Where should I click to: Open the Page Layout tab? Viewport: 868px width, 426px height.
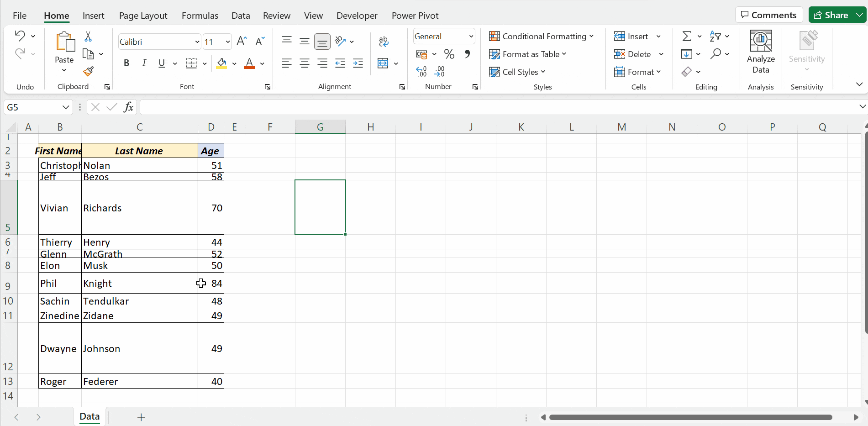click(143, 16)
